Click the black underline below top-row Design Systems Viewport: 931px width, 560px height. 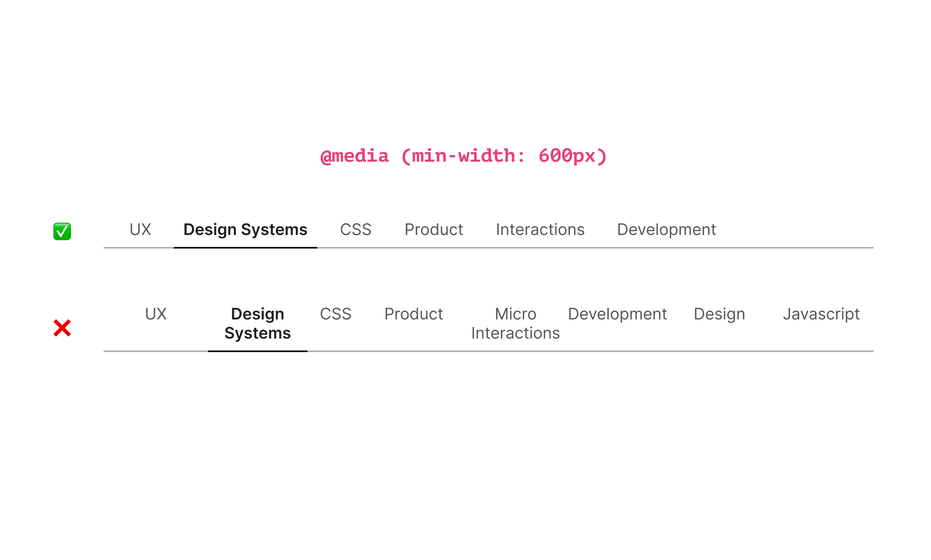coord(245,248)
